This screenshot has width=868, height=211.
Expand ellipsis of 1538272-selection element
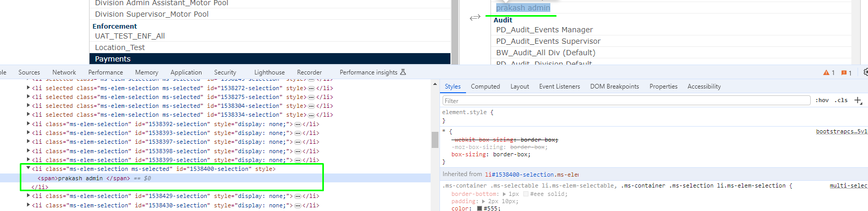[311, 89]
